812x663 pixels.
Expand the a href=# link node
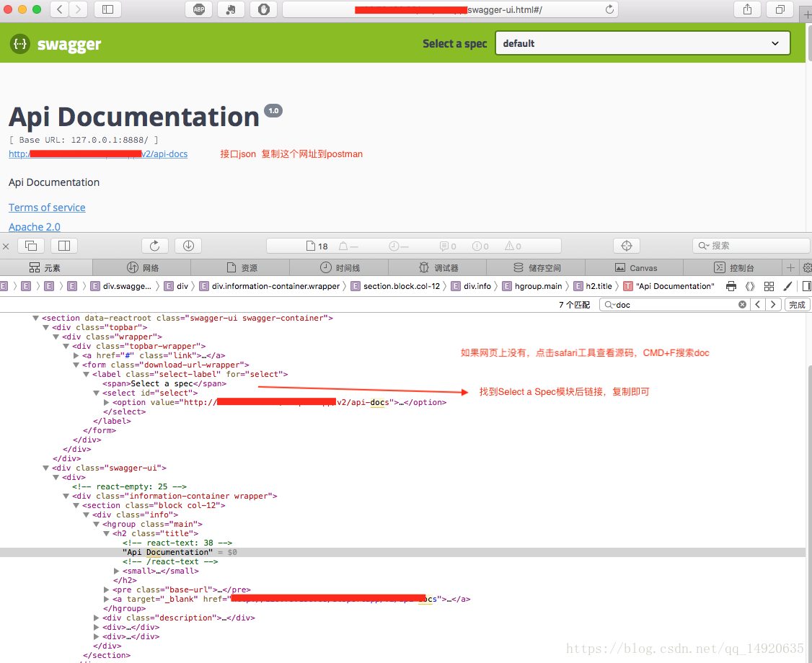76,355
